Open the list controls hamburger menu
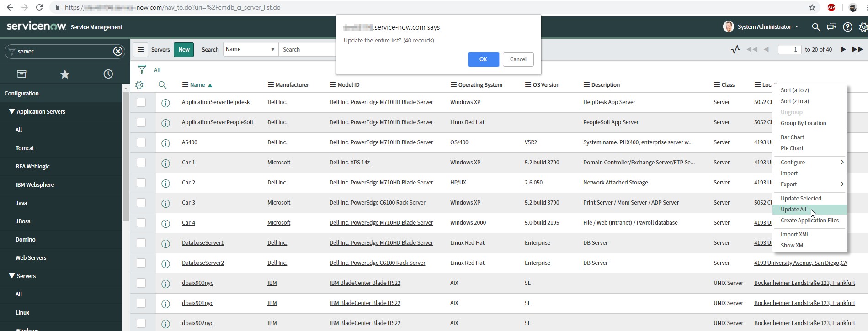 pos(140,50)
